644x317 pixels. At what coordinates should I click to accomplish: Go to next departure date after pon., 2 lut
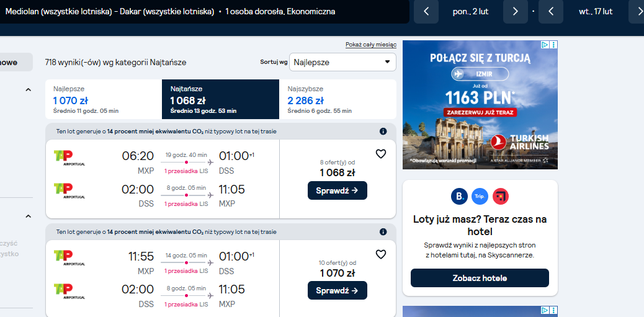pyautogui.click(x=515, y=12)
